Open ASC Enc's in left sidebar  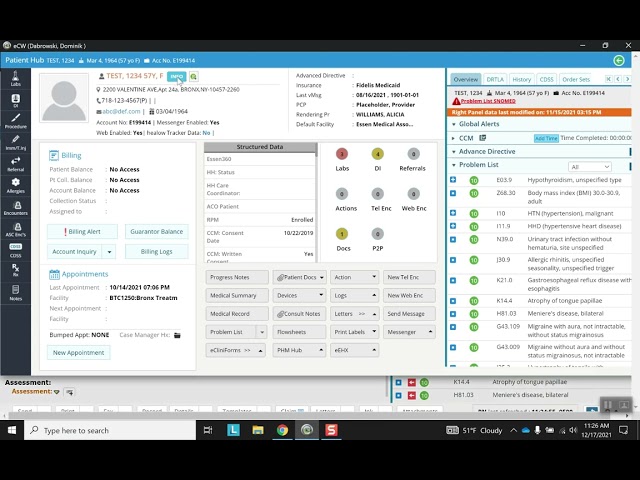16,229
